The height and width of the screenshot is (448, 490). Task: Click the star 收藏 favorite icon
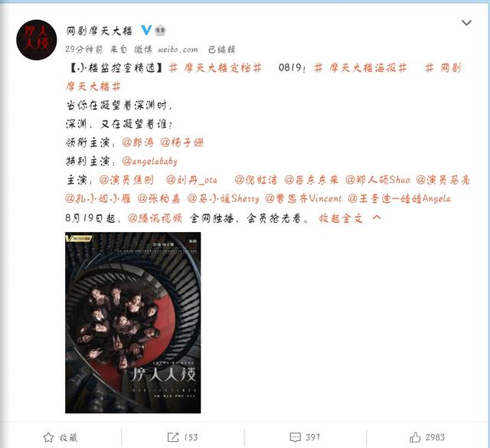(x=48, y=437)
